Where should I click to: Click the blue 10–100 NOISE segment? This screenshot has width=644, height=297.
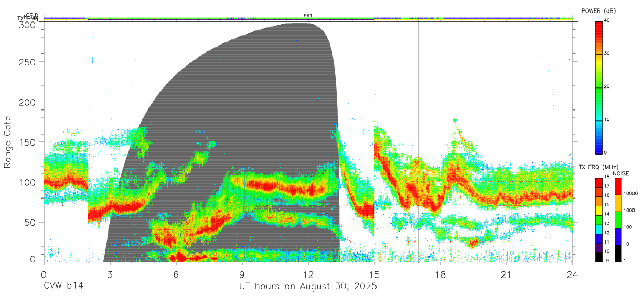[618, 236]
